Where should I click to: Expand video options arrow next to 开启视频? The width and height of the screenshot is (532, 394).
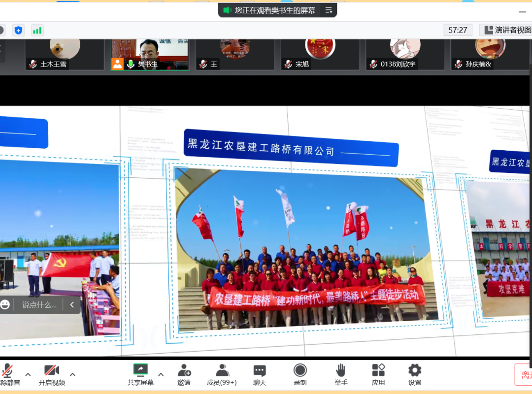point(72,375)
